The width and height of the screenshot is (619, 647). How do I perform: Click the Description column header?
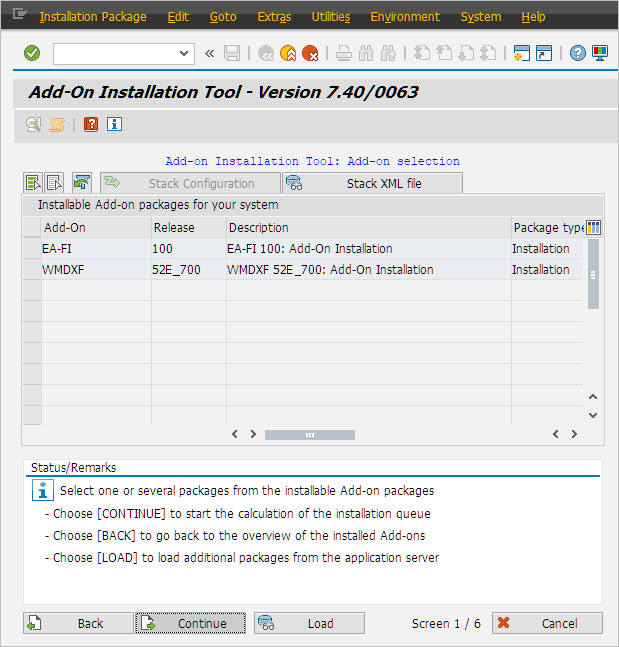point(369,227)
